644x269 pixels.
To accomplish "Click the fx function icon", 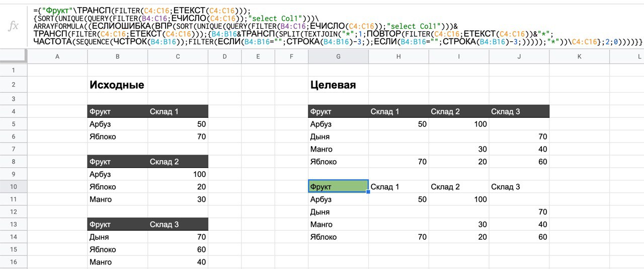I will point(14,25).
